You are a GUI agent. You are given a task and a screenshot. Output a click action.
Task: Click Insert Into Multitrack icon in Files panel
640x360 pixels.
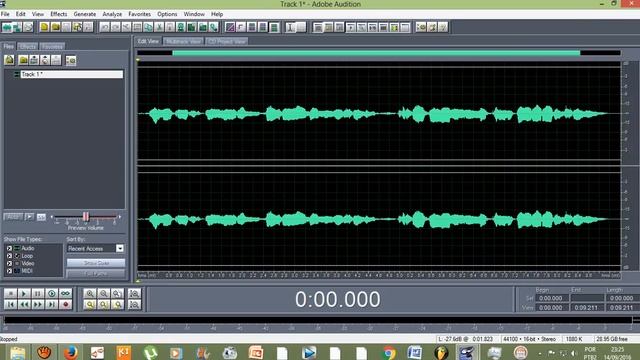pos(34,60)
